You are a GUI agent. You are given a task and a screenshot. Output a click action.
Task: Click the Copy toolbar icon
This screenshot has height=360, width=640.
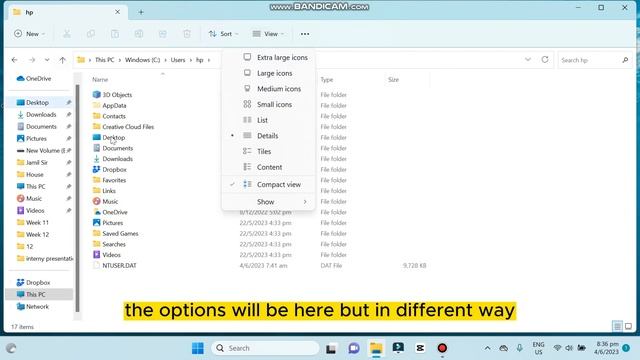pyautogui.click(x=91, y=34)
